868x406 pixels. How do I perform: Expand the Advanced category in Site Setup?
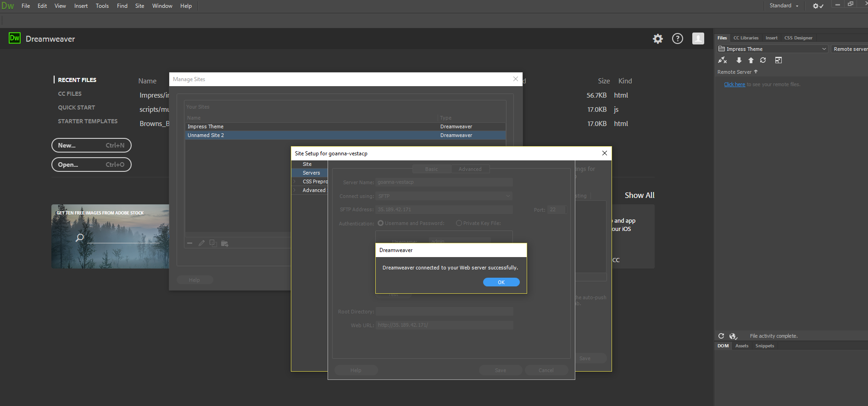coord(295,190)
